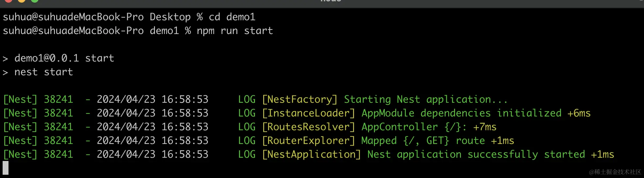Click the [NestApplication] context label

(x=311, y=154)
